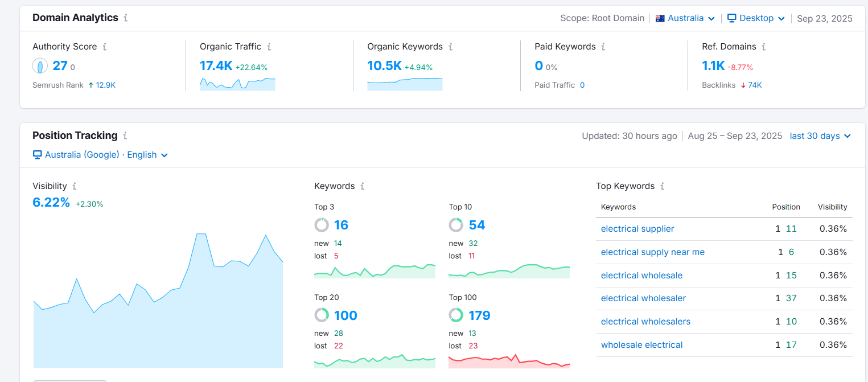This screenshot has height=382, width=868.
Task: Click info icon next to Domain Analytics title
Action: point(126,18)
